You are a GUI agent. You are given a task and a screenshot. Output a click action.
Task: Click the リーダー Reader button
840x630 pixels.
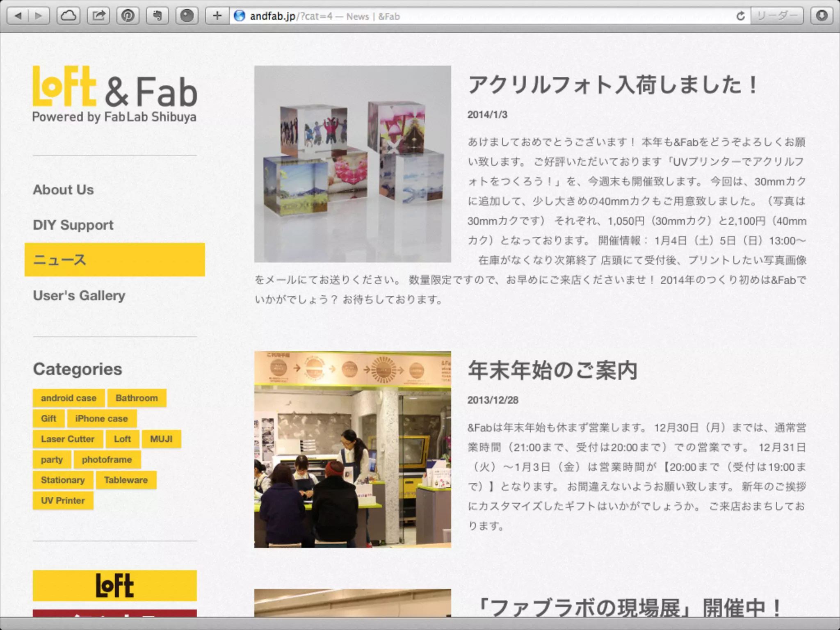pyautogui.click(x=777, y=16)
